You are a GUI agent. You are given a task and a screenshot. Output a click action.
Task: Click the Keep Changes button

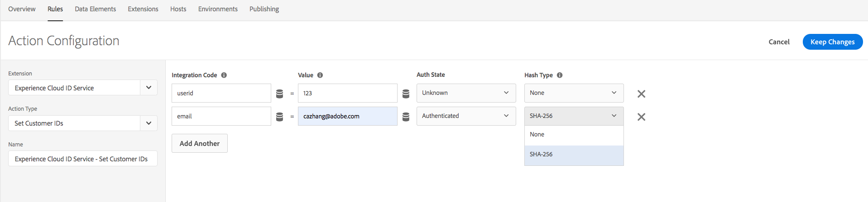(832, 42)
